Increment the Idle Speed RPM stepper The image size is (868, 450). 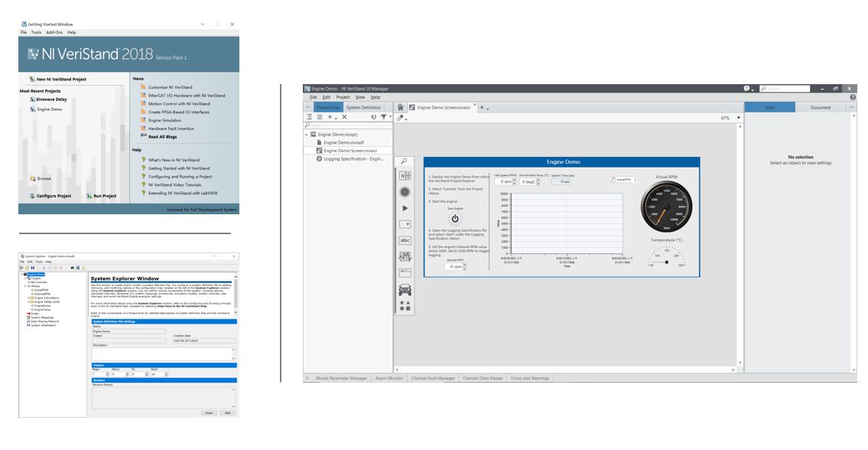[x=514, y=180]
